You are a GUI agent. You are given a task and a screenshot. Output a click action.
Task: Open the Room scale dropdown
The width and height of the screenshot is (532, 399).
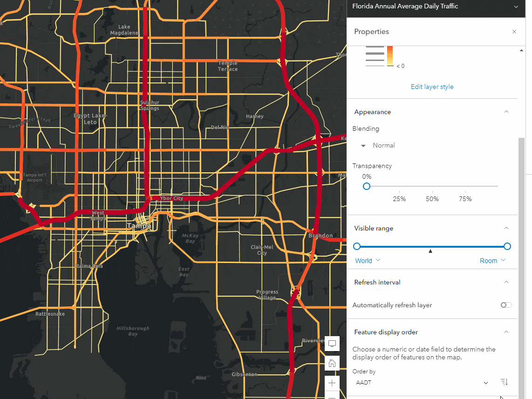click(x=493, y=261)
